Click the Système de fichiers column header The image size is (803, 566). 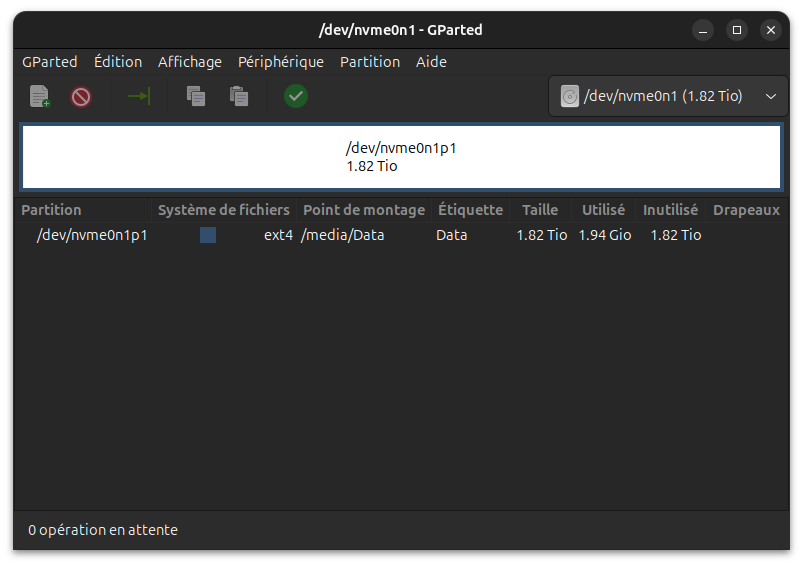coord(224,210)
